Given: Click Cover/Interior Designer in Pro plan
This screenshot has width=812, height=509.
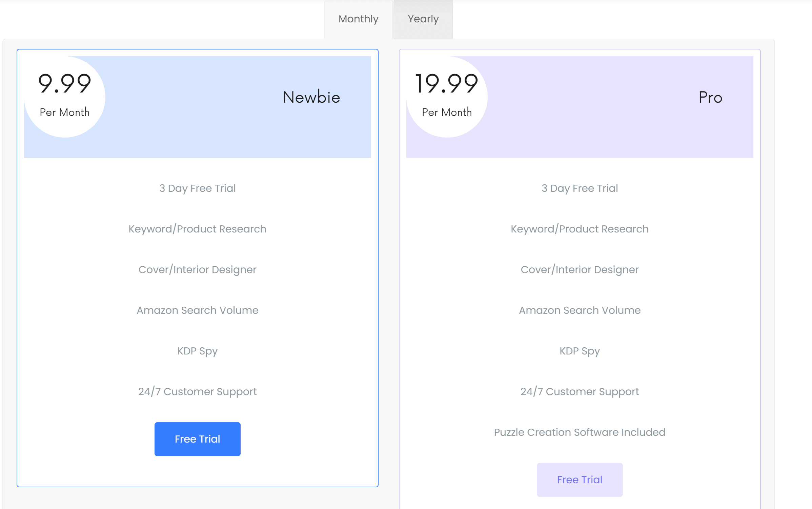Looking at the screenshot, I should click(580, 269).
